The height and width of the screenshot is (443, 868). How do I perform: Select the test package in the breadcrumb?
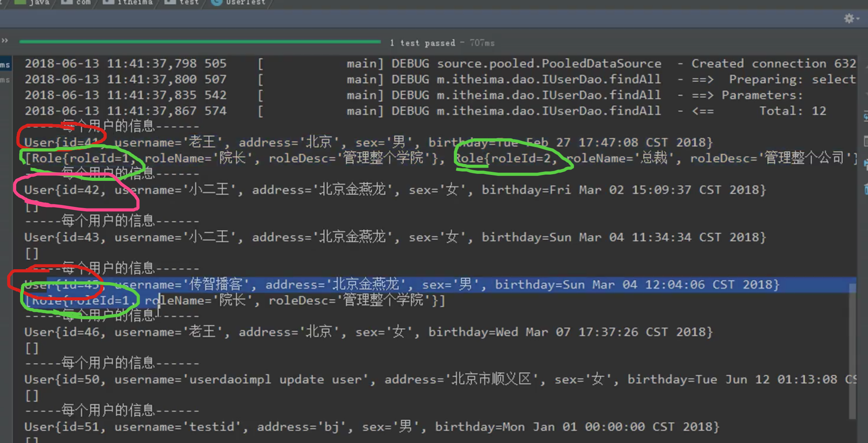pos(189,2)
